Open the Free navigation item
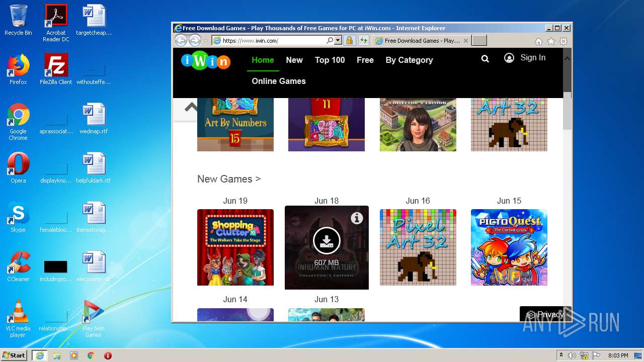Viewport: 644px width, 362px height. click(x=365, y=60)
